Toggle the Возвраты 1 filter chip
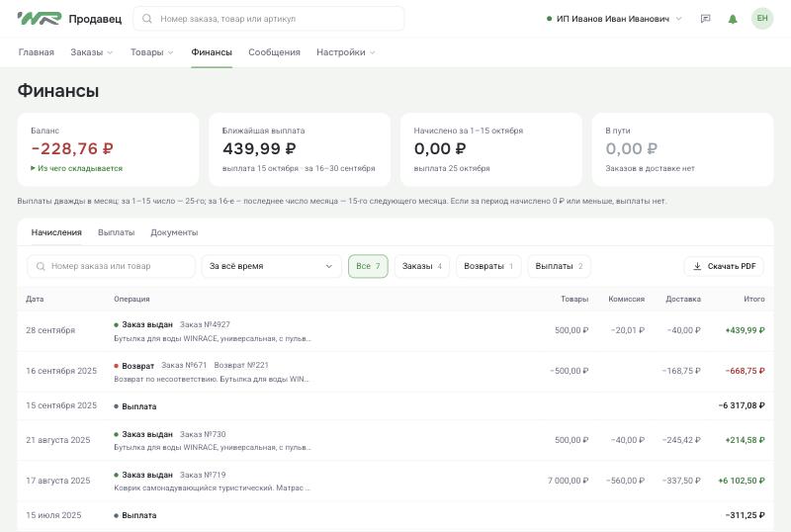This screenshot has height=532, width=791. (x=488, y=266)
